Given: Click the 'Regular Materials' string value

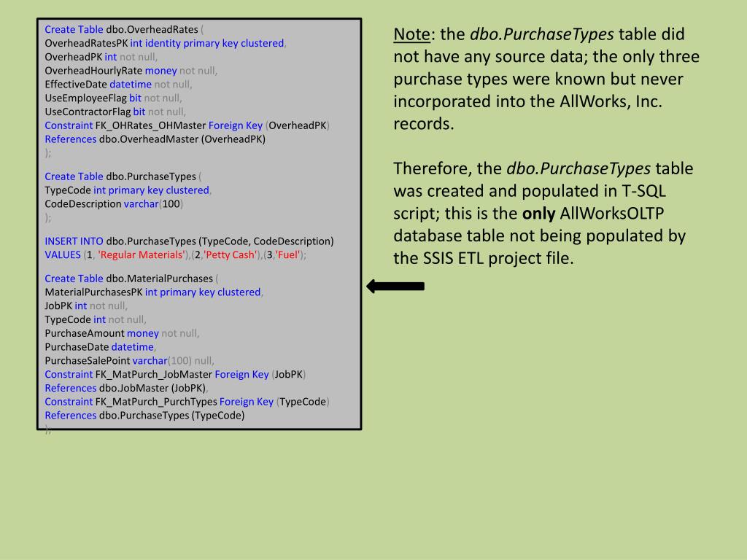Looking at the screenshot, I should coord(141,255).
